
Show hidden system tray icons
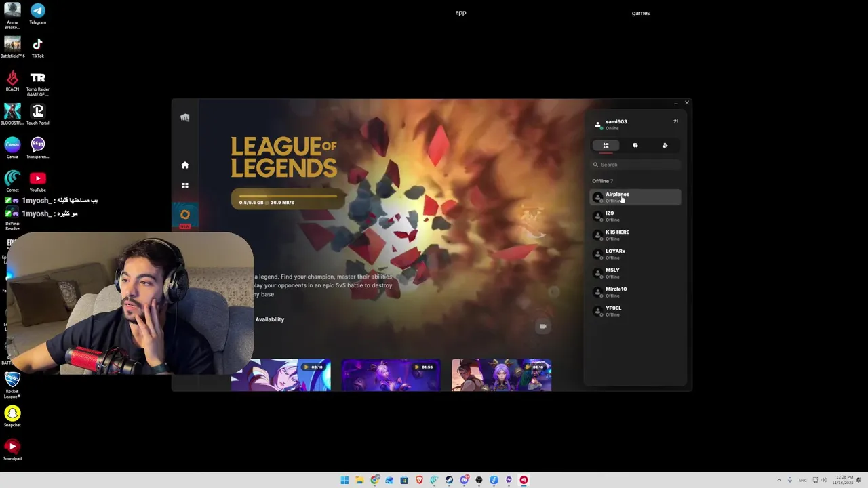(778, 480)
